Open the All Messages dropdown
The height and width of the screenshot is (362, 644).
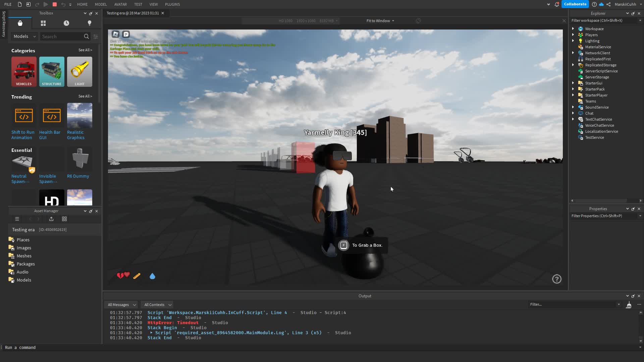(x=121, y=305)
